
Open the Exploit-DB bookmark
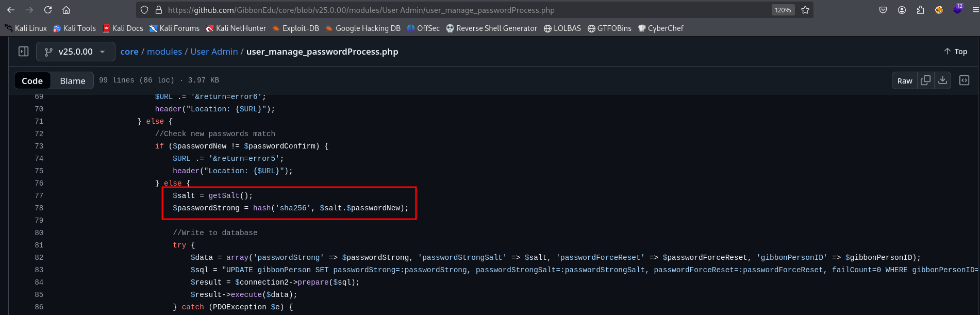point(296,28)
